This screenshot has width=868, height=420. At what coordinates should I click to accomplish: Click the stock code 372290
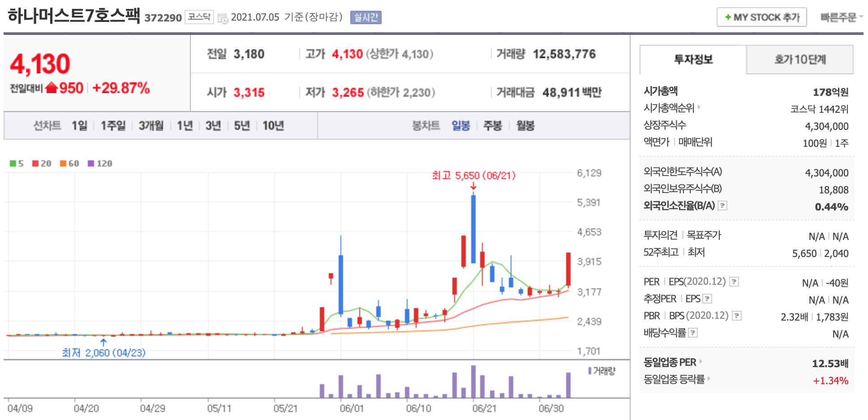tap(163, 17)
